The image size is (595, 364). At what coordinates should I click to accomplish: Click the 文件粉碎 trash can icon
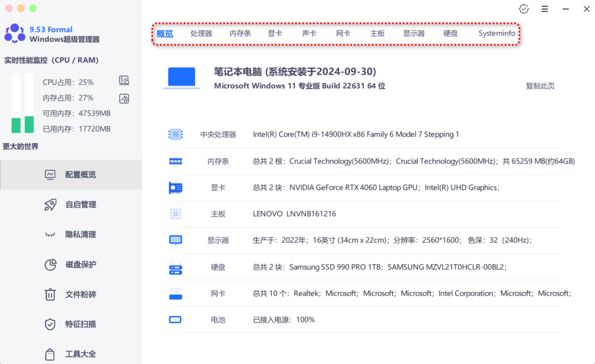click(50, 294)
